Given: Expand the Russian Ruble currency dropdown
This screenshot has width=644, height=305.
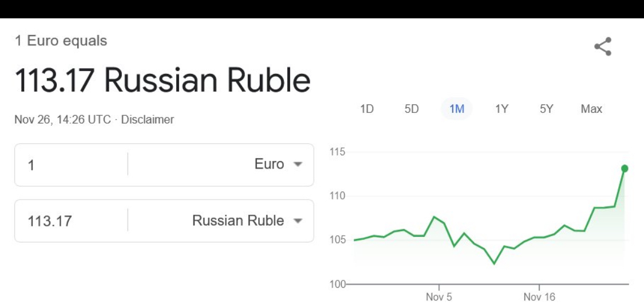Looking at the screenshot, I should 247,221.
